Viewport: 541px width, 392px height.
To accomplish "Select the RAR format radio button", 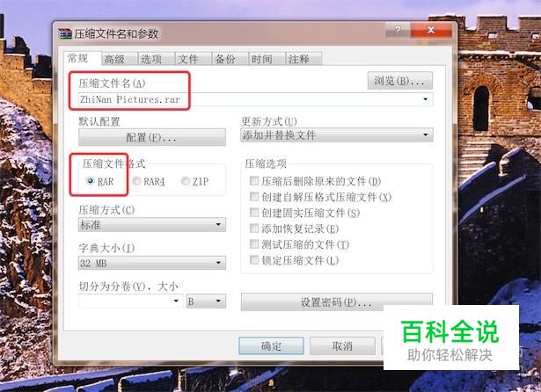I will coord(91,181).
